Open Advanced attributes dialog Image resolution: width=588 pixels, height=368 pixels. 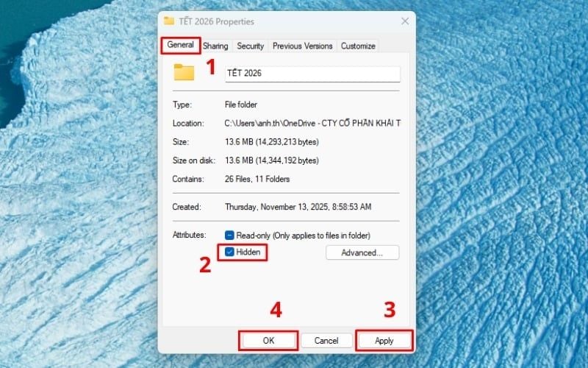[x=362, y=252]
